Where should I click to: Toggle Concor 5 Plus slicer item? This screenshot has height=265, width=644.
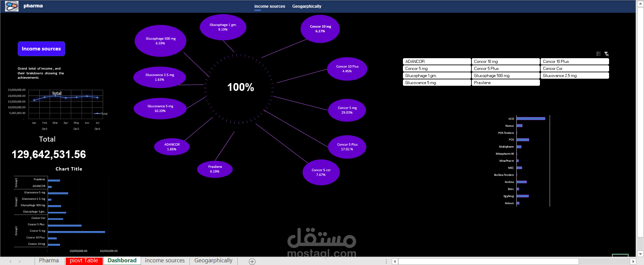tap(506, 69)
